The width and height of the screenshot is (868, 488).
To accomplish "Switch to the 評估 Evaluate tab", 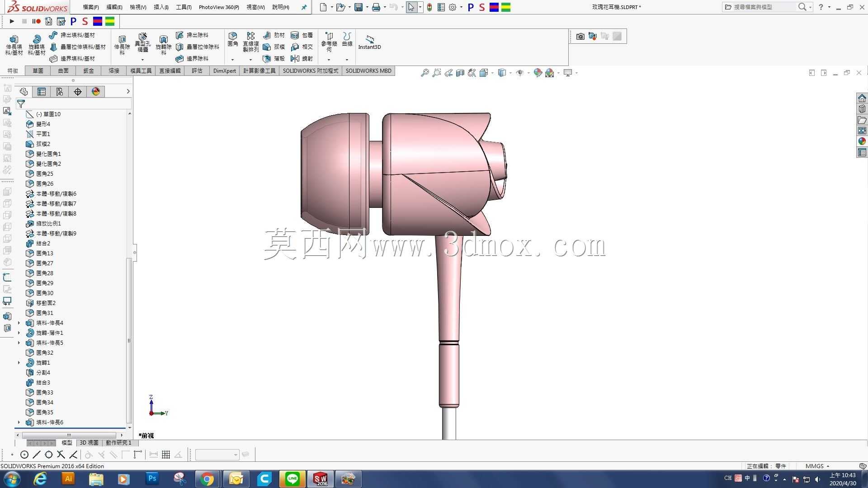I will point(197,71).
